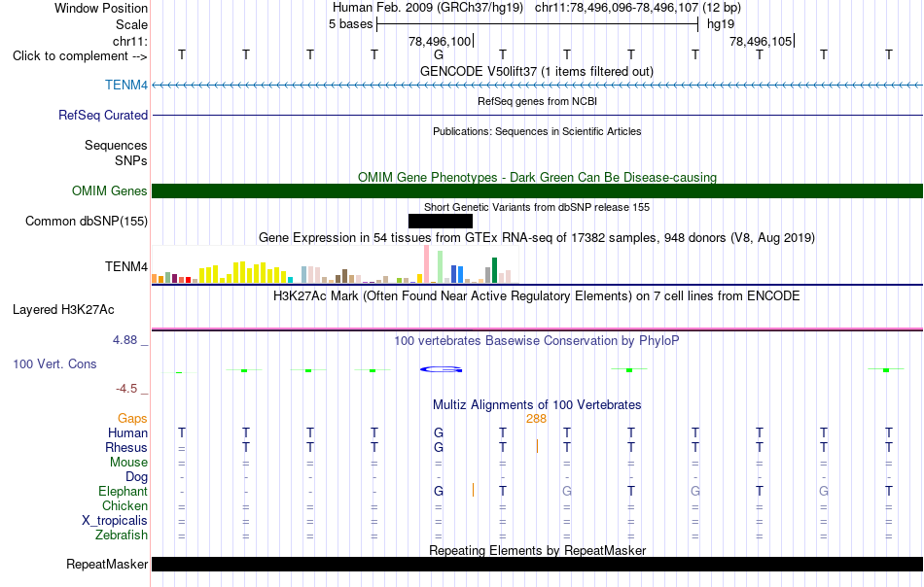Select the X_tropicalis species label
This screenshot has height=587, width=924.
[115, 521]
